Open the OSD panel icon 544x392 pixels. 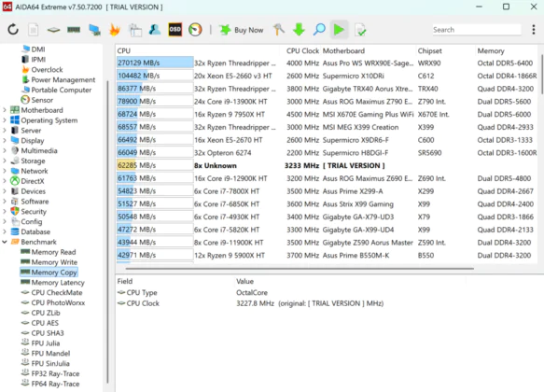[175, 30]
